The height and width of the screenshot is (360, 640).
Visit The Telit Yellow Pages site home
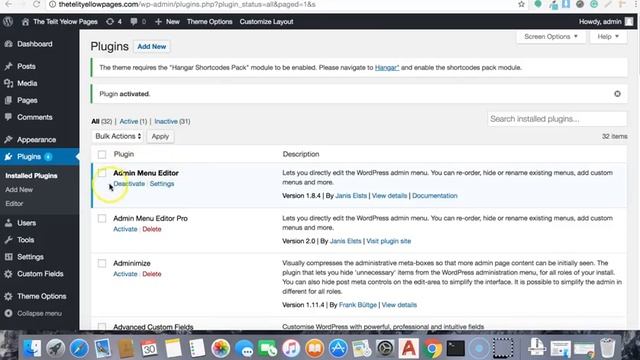click(60, 22)
